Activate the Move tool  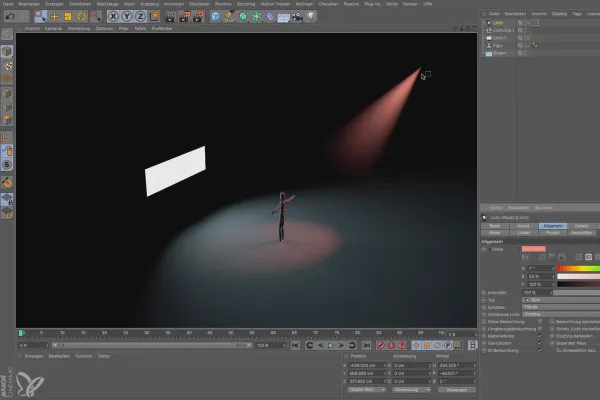[54, 16]
